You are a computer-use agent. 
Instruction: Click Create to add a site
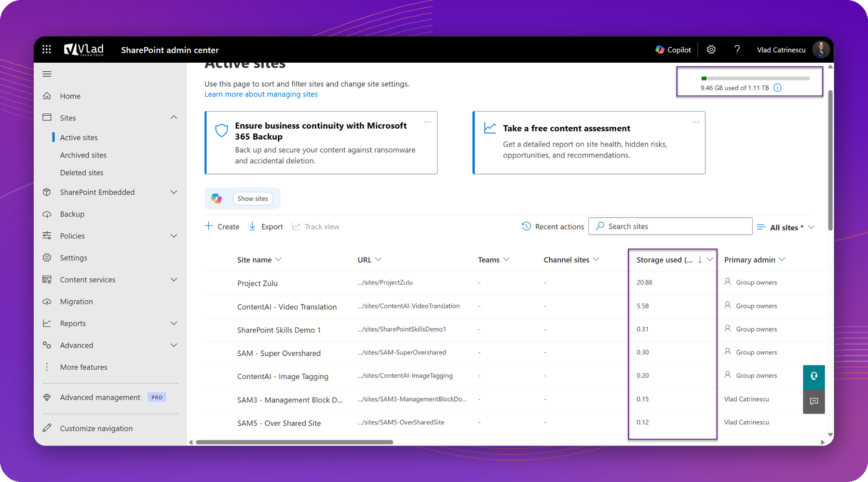[222, 227]
